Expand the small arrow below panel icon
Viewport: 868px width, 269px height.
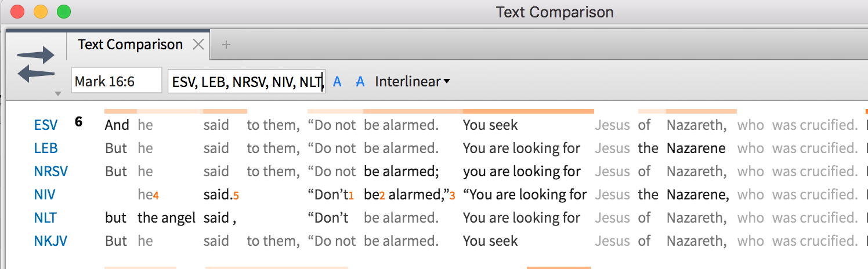coord(57,93)
